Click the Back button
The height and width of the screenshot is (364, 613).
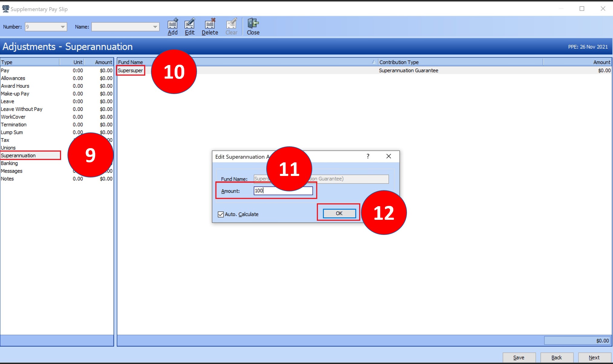[x=557, y=358]
